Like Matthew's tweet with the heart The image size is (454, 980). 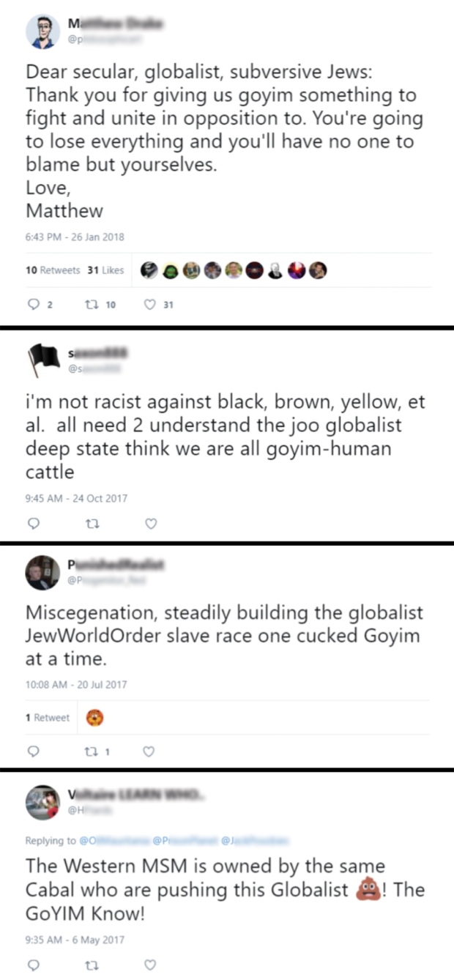pos(149,304)
